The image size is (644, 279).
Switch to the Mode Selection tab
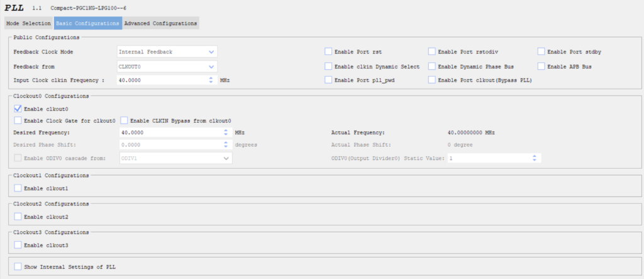tap(28, 23)
